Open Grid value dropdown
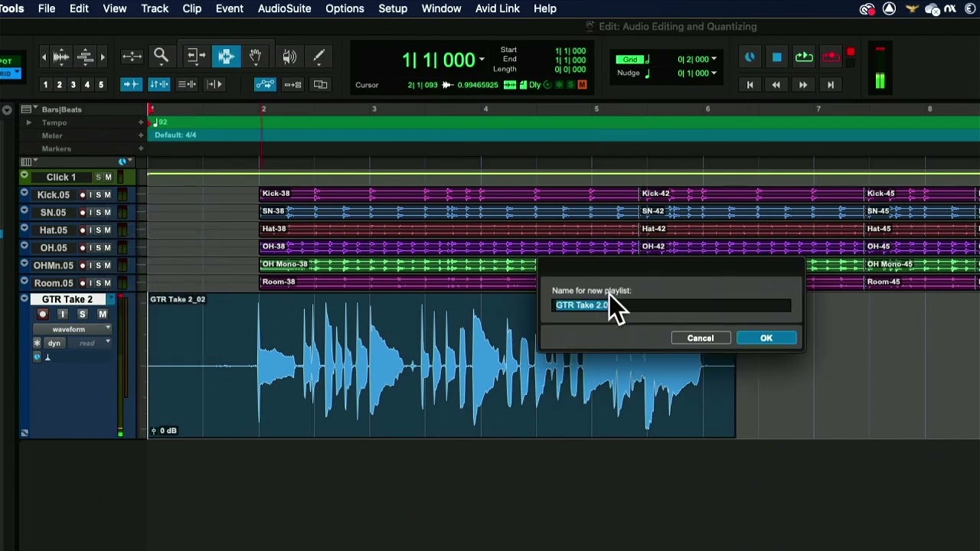This screenshot has height=551, width=980. pos(714,59)
